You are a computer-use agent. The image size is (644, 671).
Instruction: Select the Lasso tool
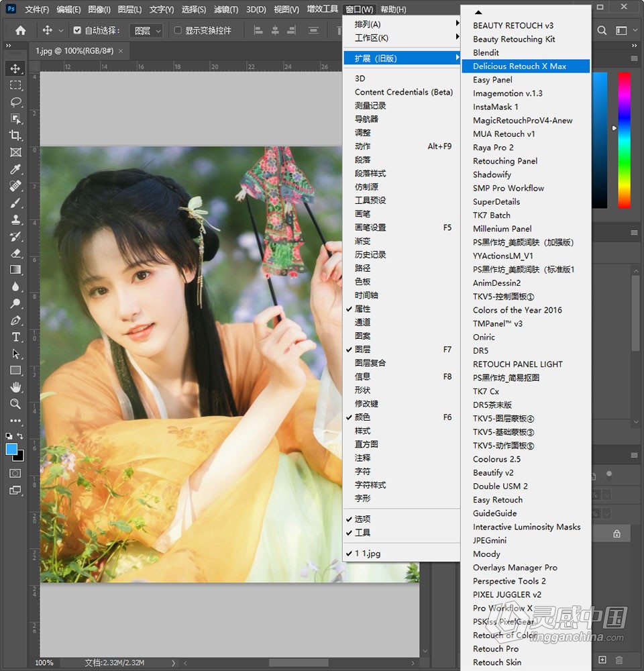15,101
